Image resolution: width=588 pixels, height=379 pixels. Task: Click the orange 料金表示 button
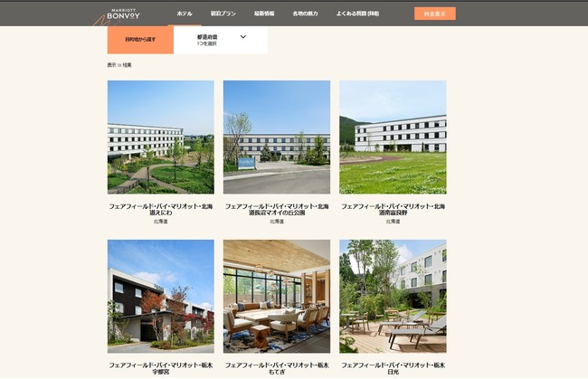[435, 14]
